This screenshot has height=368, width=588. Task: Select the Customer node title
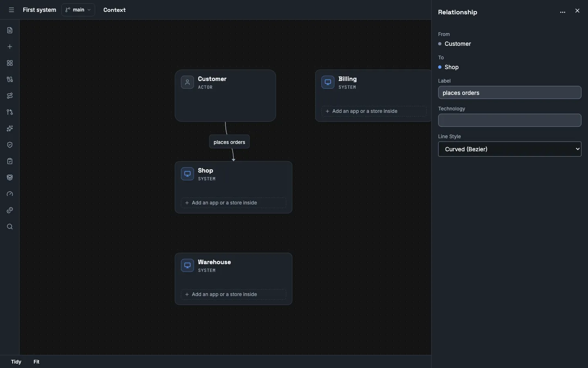click(212, 79)
